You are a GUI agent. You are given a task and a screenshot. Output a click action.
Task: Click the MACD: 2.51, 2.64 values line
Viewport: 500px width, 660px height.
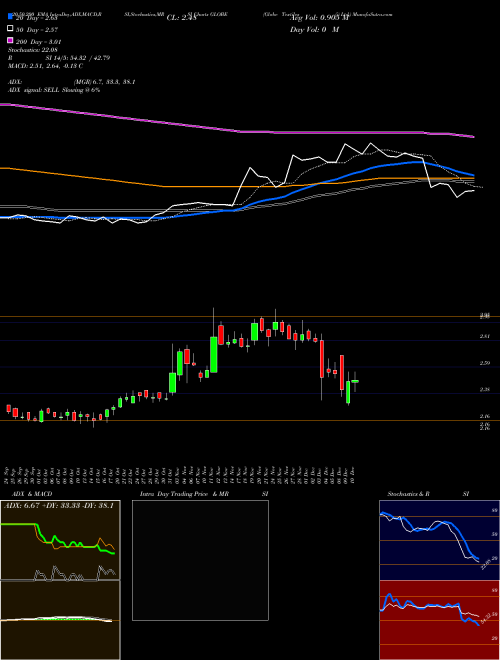(45, 66)
